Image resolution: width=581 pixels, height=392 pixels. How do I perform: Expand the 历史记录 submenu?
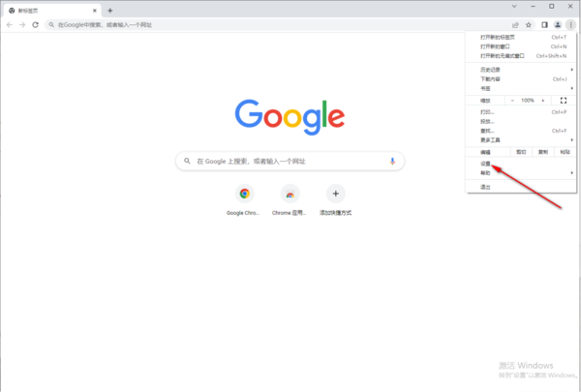click(521, 70)
